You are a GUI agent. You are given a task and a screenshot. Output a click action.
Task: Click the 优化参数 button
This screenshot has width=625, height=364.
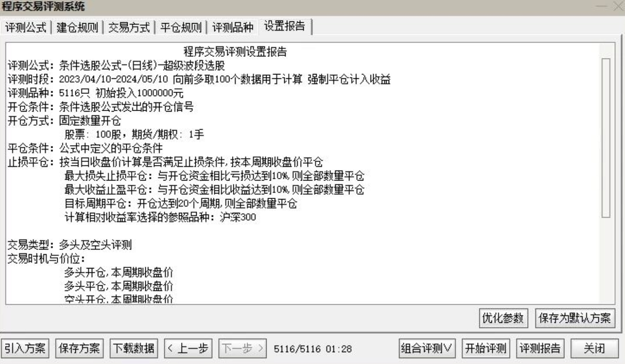click(503, 318)
